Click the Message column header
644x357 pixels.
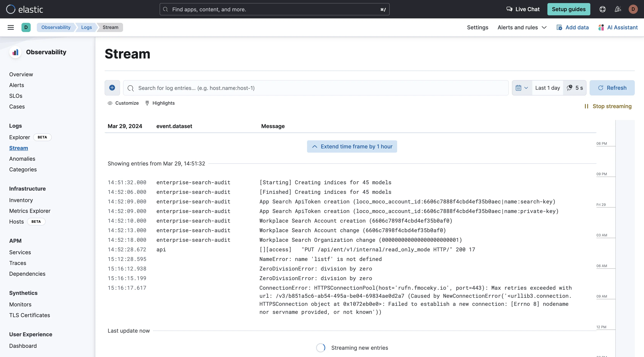point(273,126)
